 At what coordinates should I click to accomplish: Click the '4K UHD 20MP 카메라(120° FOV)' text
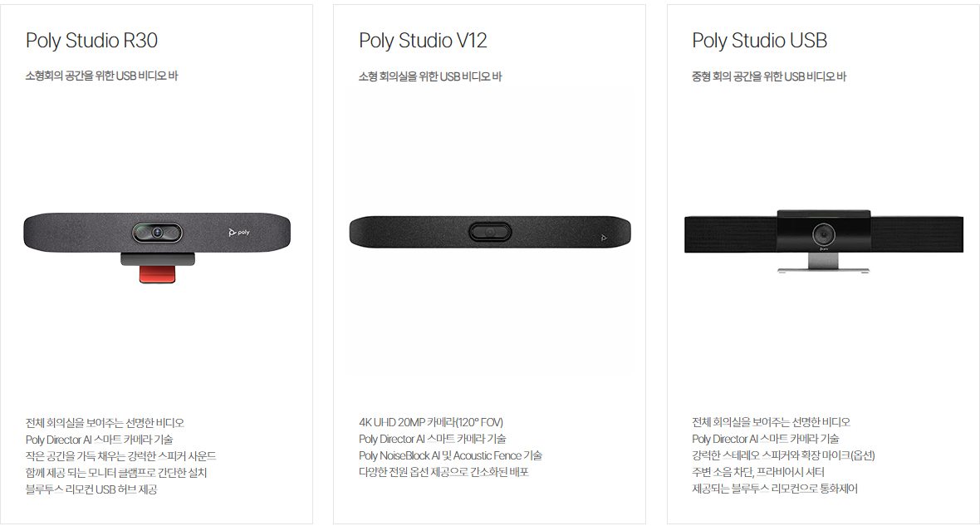[431, 422]
